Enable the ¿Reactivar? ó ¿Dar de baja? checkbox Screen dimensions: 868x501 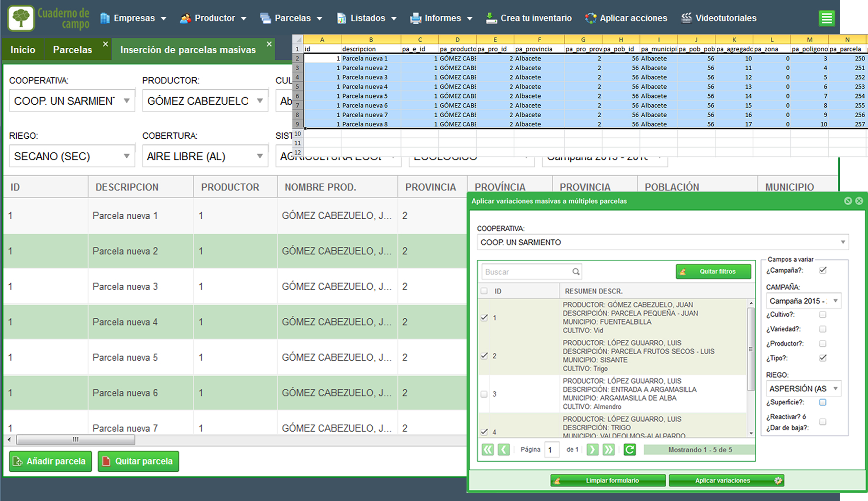(823, 422)
